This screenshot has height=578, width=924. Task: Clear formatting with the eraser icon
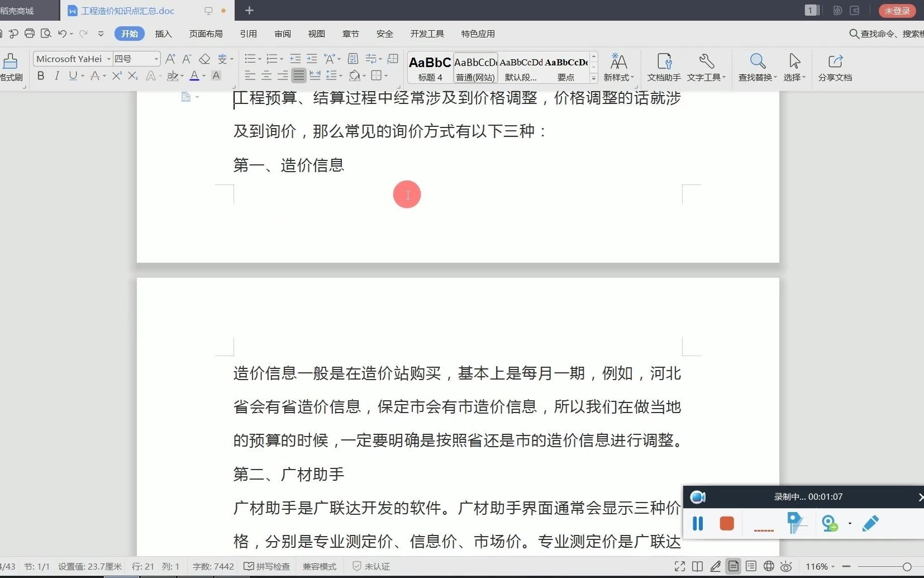(204, 59)
